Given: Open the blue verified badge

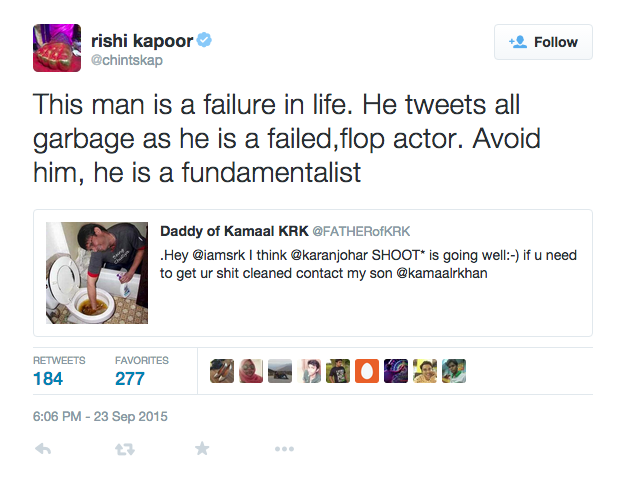Looking at the screenshot, I should pyautogui.click(x=203, y=40).
